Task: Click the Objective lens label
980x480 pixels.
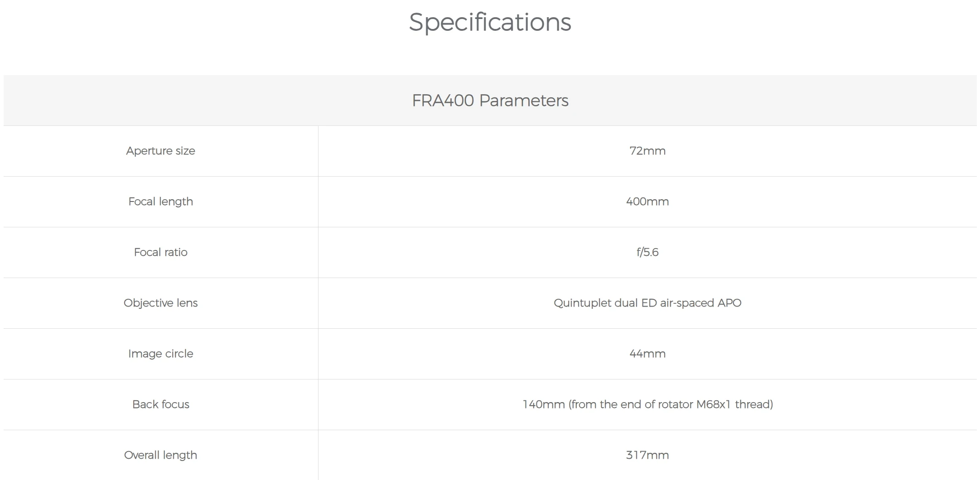Action: click(x=160, y=303)
